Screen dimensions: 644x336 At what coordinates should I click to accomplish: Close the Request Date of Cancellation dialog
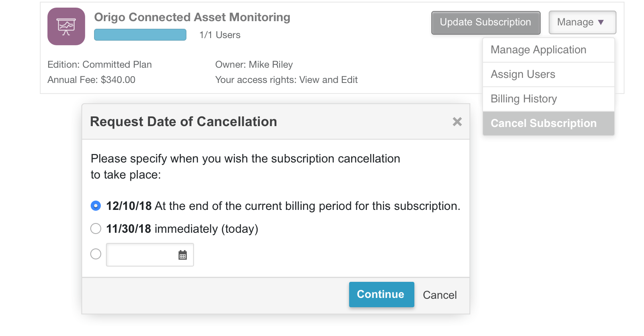pyautogui.click(x=457, y=122)
